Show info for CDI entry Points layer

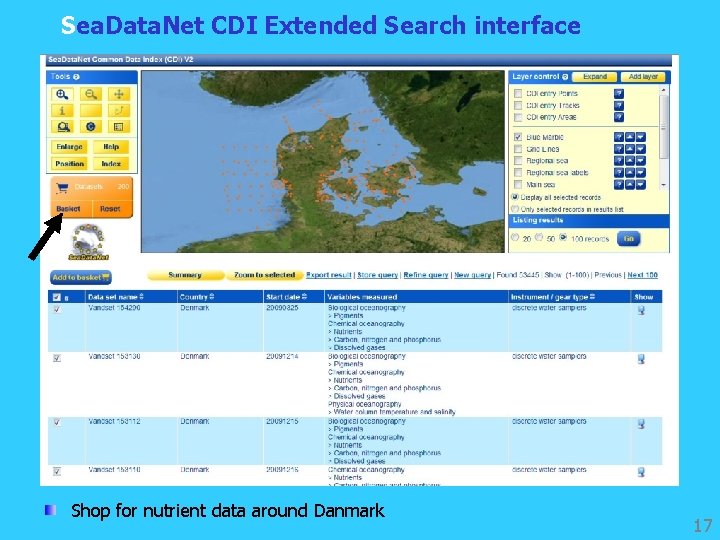tap(619, 94)
